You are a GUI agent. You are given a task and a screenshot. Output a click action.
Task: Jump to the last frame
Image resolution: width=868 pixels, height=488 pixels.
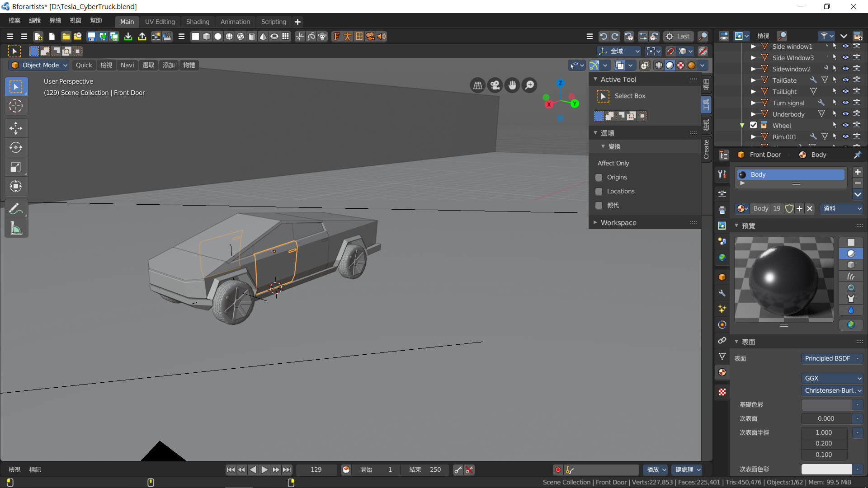(x=287, y=470)
